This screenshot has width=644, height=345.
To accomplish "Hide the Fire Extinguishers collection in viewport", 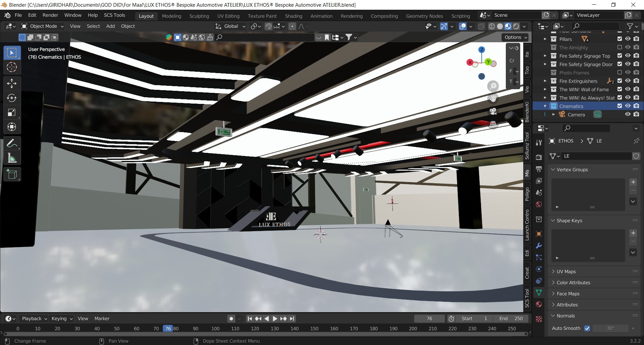I will (628, 81).
